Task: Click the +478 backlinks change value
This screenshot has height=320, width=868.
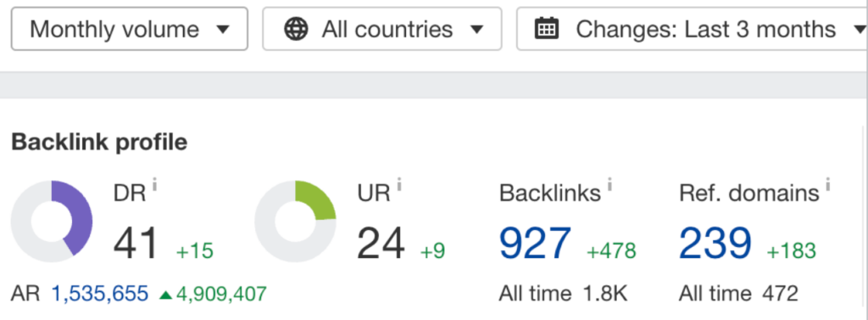Action: coord(612,250)
